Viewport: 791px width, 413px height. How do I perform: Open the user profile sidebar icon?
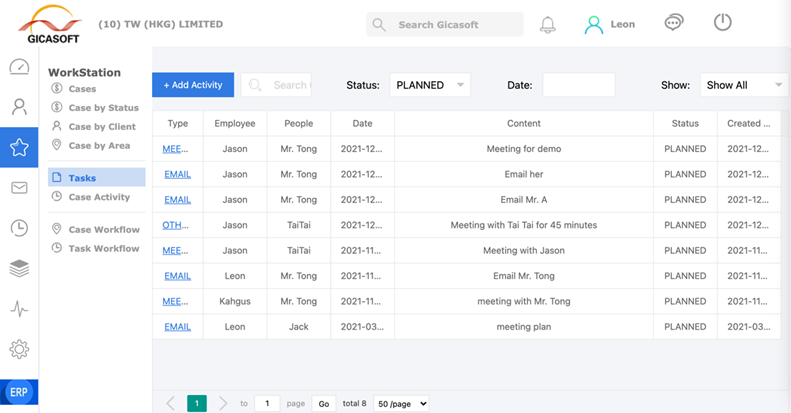coord(19,107)
